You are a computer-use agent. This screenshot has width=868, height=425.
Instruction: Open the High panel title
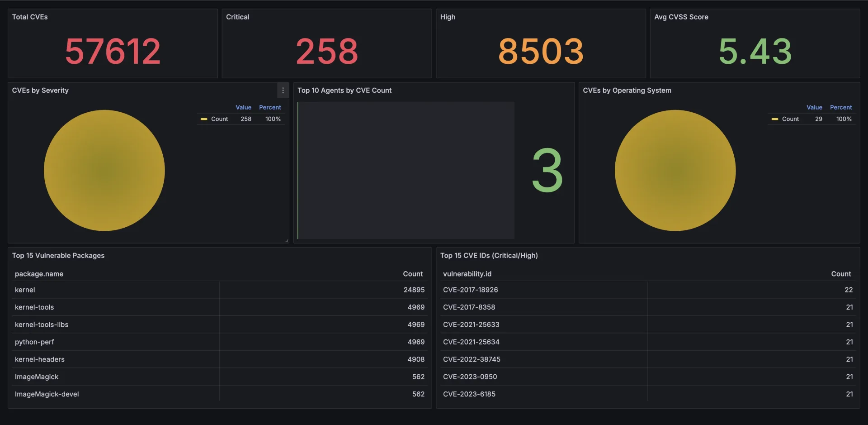click(448, 17)
